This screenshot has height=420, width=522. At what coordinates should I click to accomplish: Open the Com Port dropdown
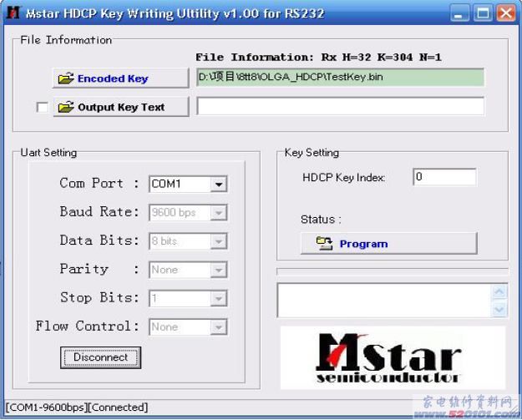tap(219, 185)
